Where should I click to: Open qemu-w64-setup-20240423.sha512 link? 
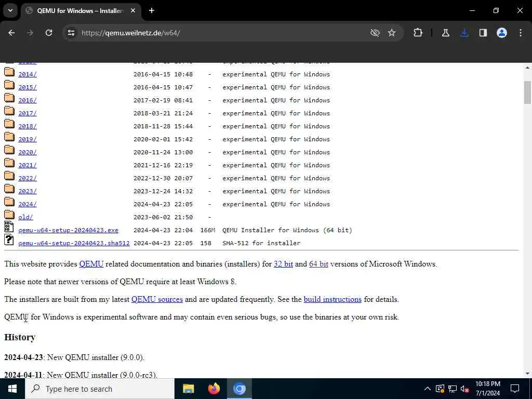point(74,243)
